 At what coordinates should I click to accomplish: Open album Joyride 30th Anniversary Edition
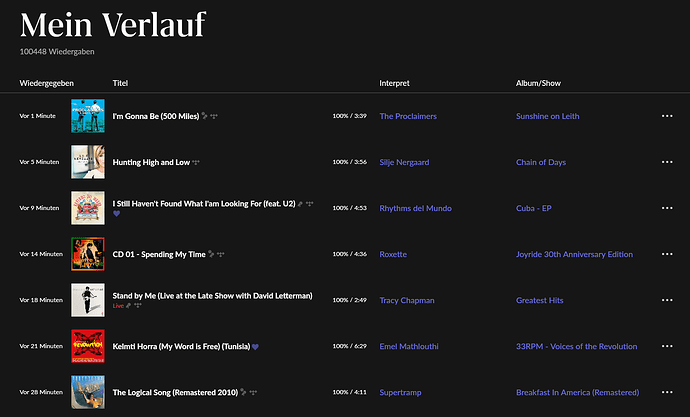tap(574, 254)
